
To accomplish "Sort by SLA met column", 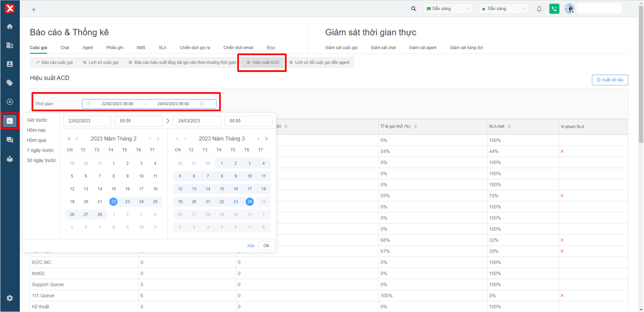I will tap(509, 126).
